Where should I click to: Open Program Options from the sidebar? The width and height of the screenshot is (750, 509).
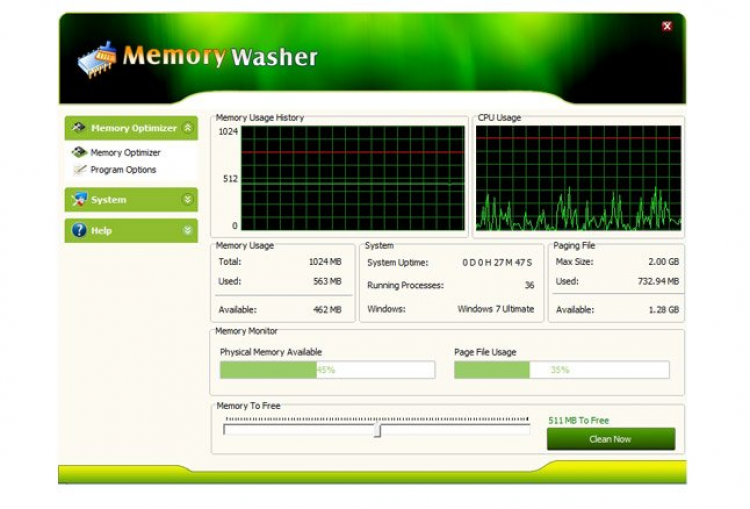click(123, 170)
